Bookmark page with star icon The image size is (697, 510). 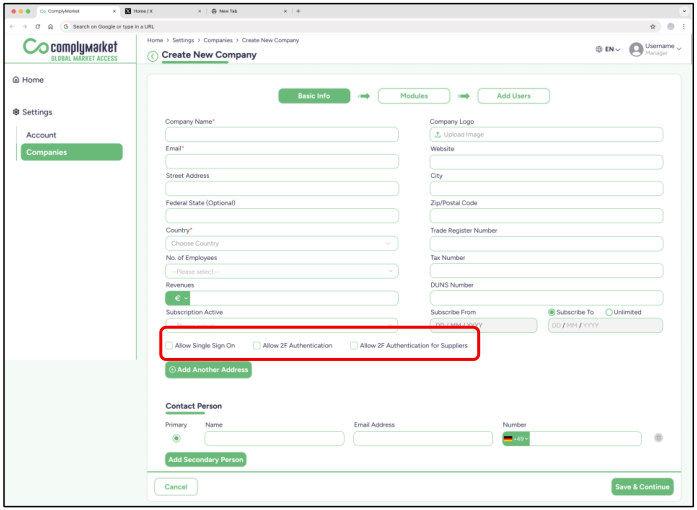(653, 27)
